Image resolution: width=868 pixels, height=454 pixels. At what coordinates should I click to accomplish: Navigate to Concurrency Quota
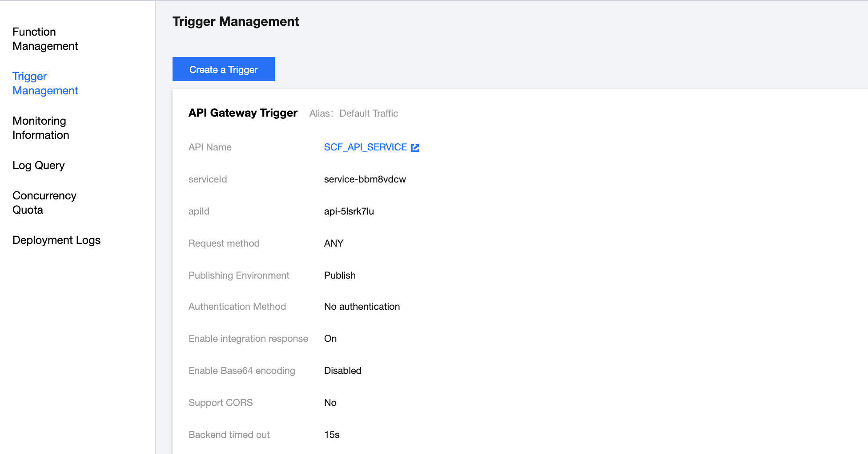[44, 203]
